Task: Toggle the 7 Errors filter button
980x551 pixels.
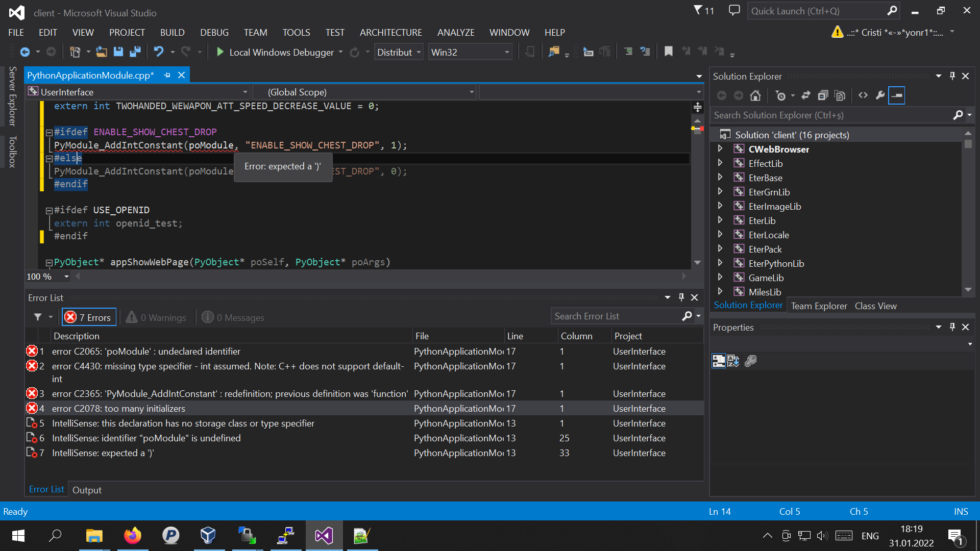Action: (x=89, y=317)
